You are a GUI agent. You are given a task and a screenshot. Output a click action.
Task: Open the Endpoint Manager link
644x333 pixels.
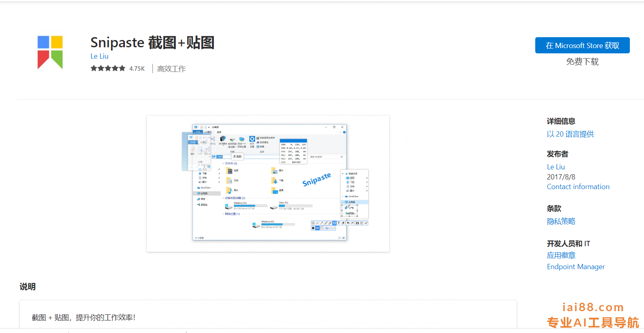(x=576, y=267)
